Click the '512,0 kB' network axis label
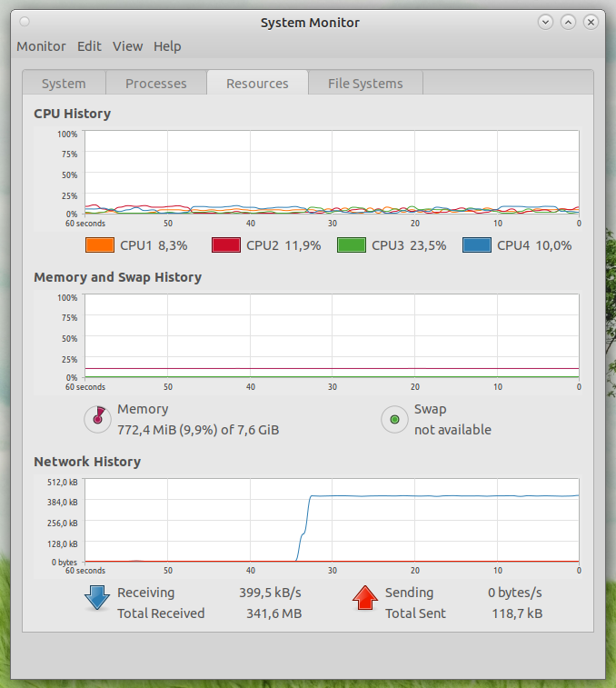This screenshot has height=688, width=616. [x=63, y=483]
